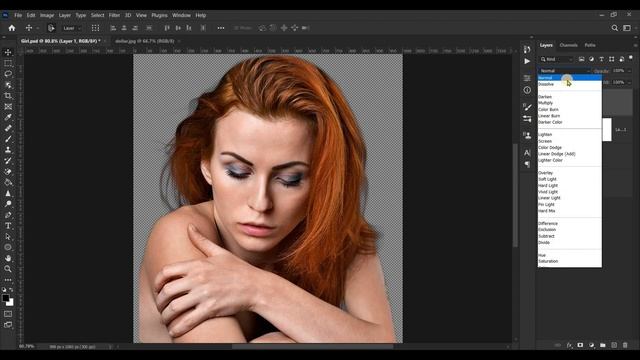
Task: Choose Difference blend mode
Action: (548, 224)
